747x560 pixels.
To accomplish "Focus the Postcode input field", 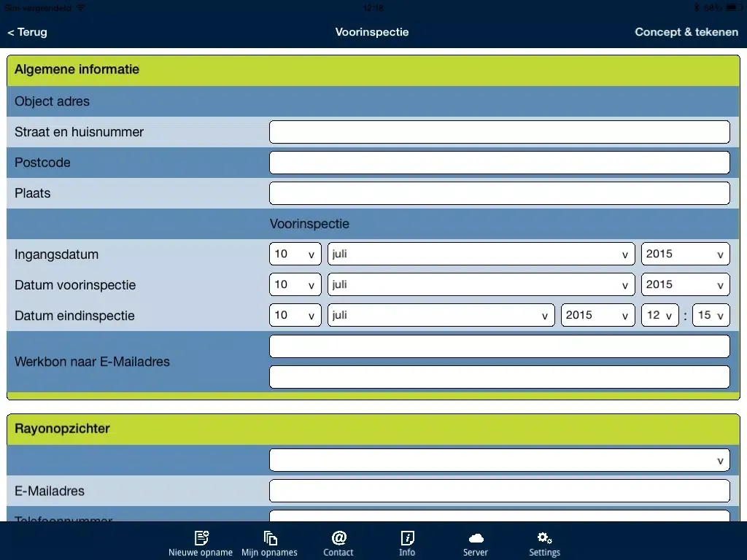I will click(x=499, y=163).
